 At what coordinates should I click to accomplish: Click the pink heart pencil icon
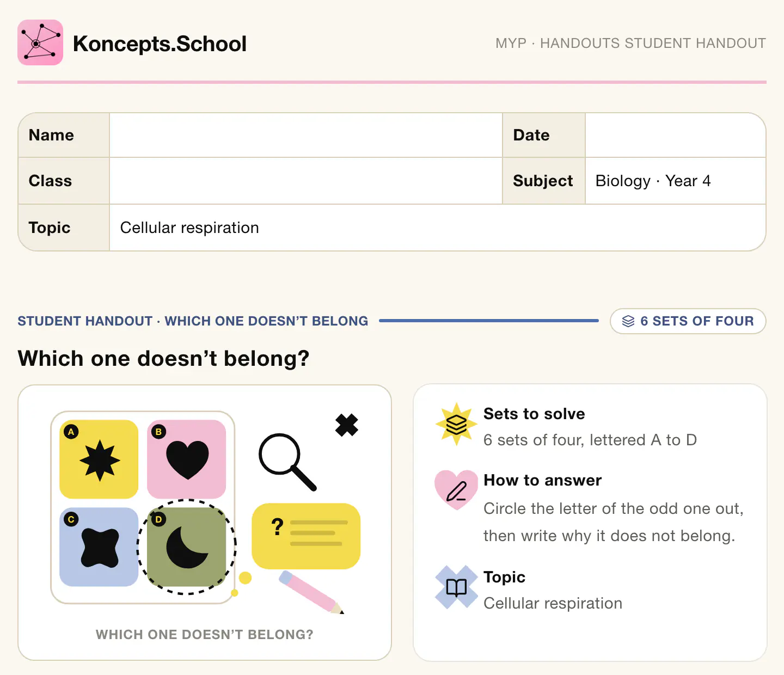(456, 490)
